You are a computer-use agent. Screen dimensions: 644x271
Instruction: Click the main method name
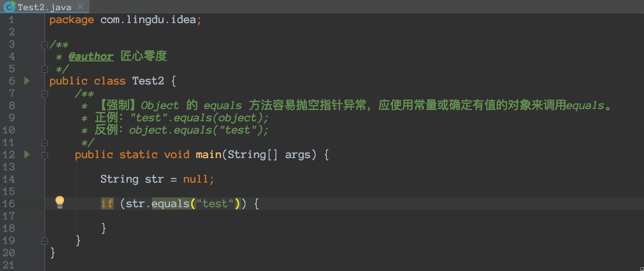pyautogui.click(x=208, y=155)
